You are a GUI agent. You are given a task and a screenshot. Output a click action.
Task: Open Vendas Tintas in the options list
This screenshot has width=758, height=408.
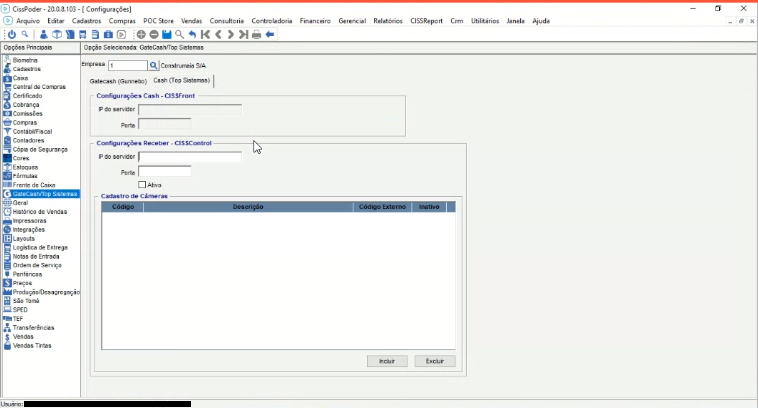(x=32, y=345)
